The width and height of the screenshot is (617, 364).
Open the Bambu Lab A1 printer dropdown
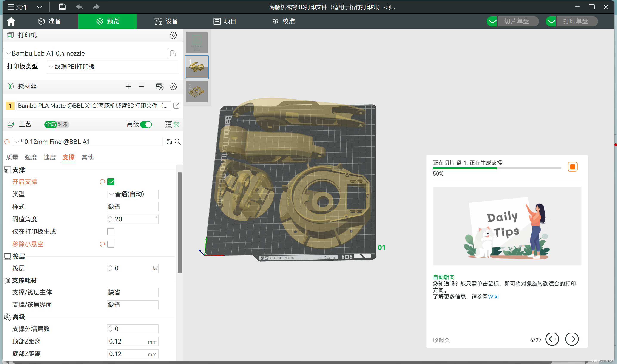pos(86,53)
